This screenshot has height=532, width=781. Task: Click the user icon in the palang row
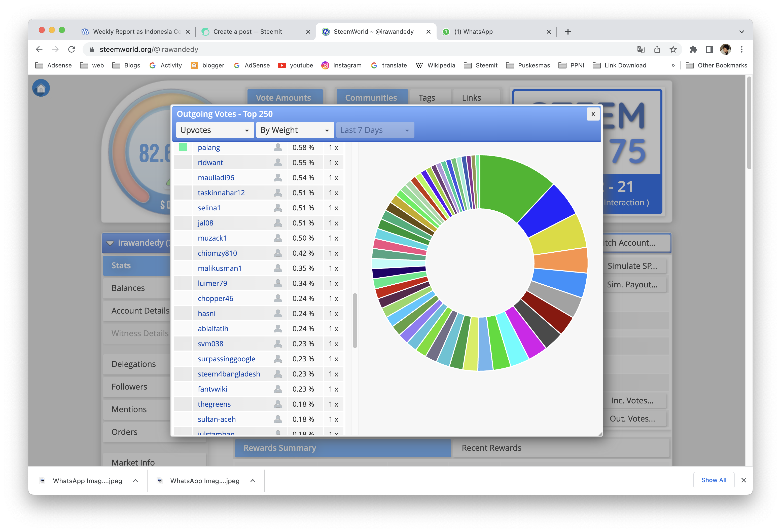click(278, 147)
